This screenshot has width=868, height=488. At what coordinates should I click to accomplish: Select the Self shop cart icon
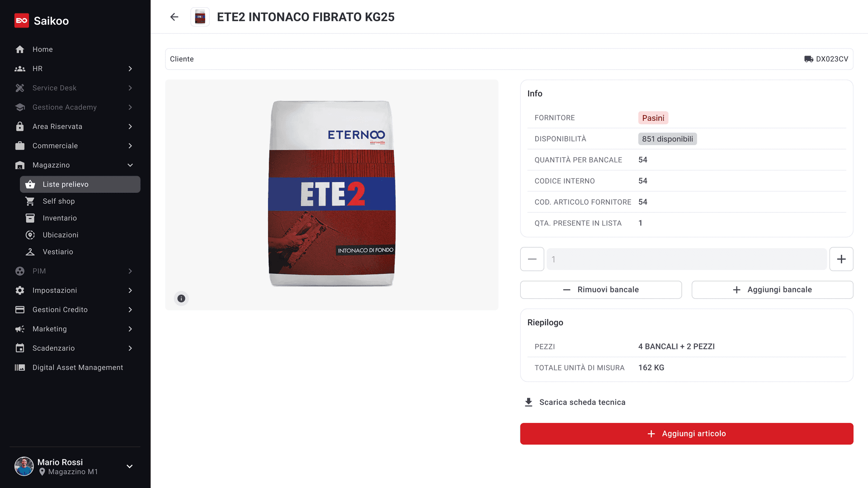30,201
